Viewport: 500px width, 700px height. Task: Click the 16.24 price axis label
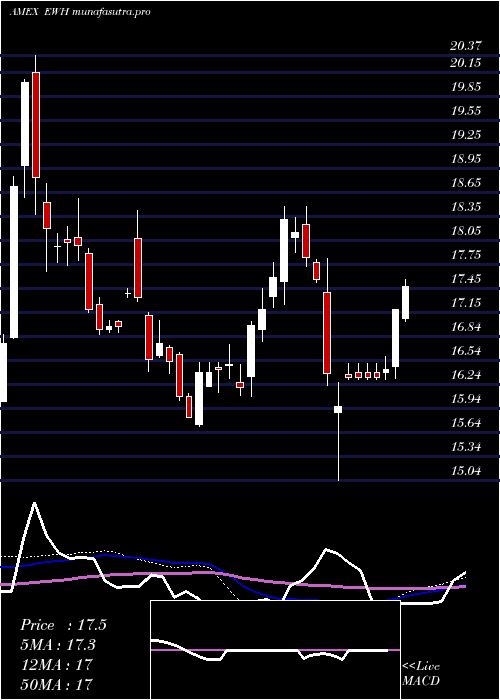(466, 375)
